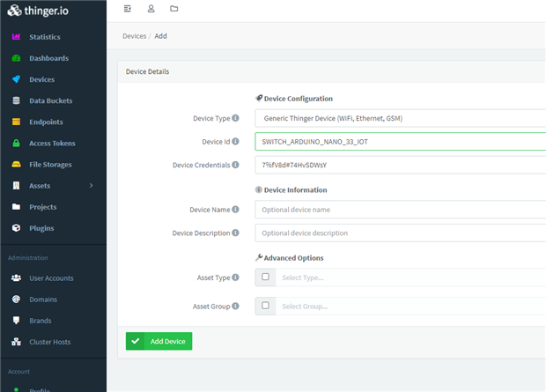Open the Device Type dropdown
The image size is (546, 392).
tap(401, 118)
